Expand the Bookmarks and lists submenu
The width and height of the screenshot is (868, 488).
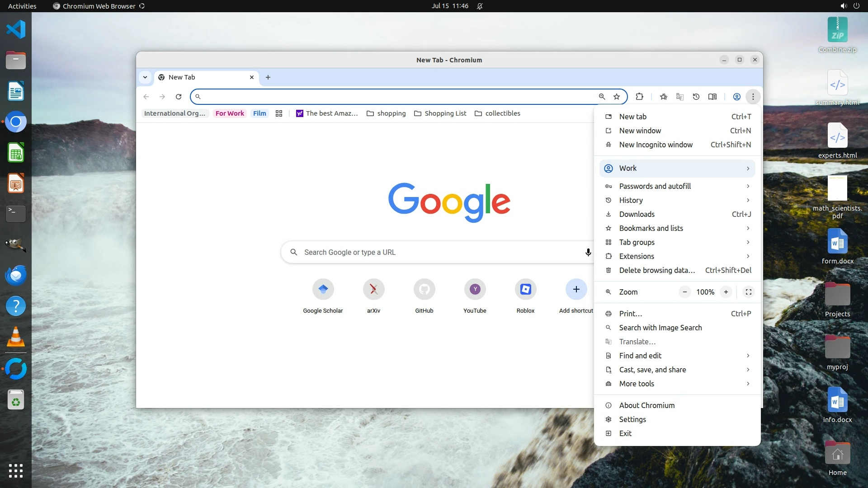pyautogui.click(x=677, y=228)
